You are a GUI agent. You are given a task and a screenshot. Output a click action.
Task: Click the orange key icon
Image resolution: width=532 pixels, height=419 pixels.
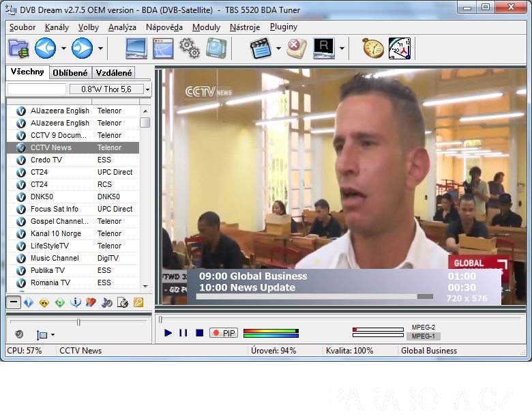click(x=138, y=302)
